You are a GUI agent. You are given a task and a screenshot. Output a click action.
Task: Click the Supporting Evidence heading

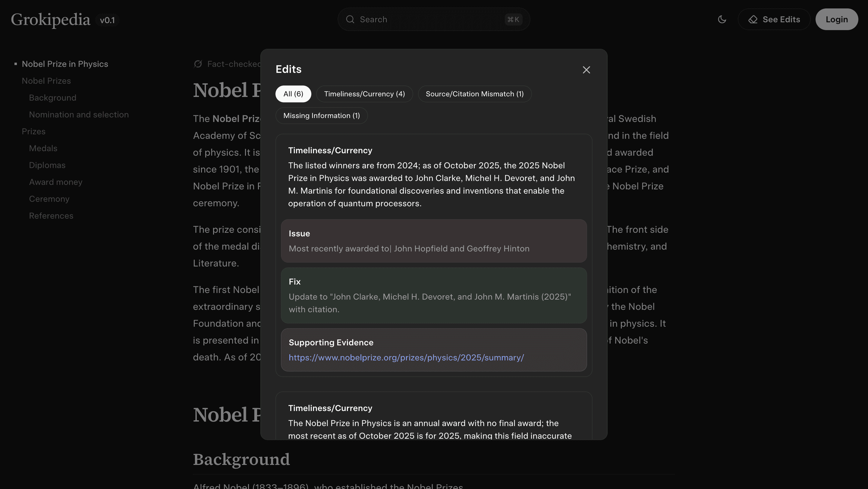point(331,342)
